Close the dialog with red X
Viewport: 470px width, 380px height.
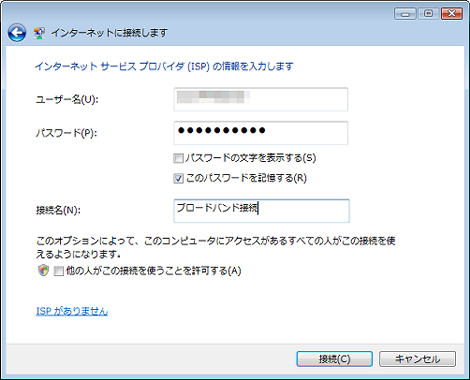452,14
